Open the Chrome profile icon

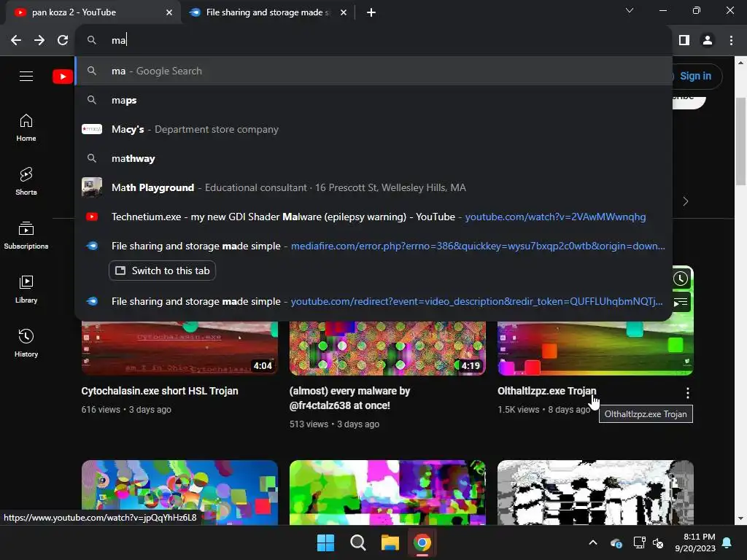pyautogui.click(x=708, y=41)
